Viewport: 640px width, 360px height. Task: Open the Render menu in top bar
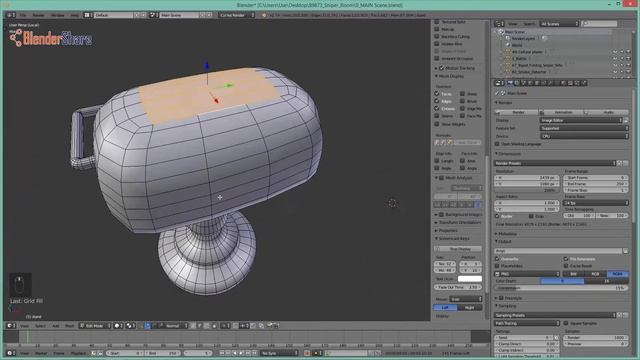[38, 15]
